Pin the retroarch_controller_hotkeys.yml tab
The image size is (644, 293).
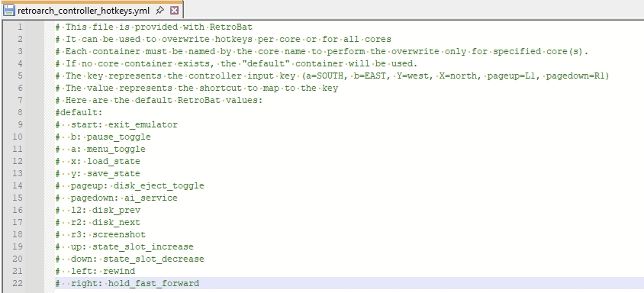(160, 10)
